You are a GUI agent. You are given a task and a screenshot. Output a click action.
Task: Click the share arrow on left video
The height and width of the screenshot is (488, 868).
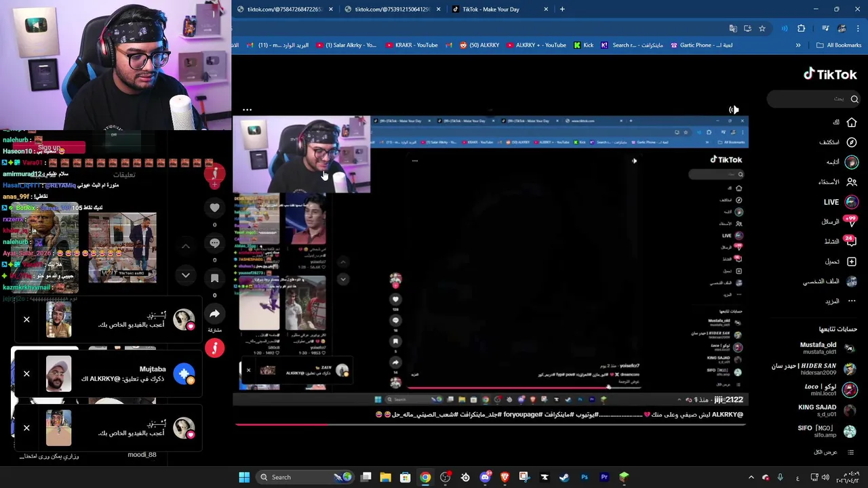pos(214,314)
